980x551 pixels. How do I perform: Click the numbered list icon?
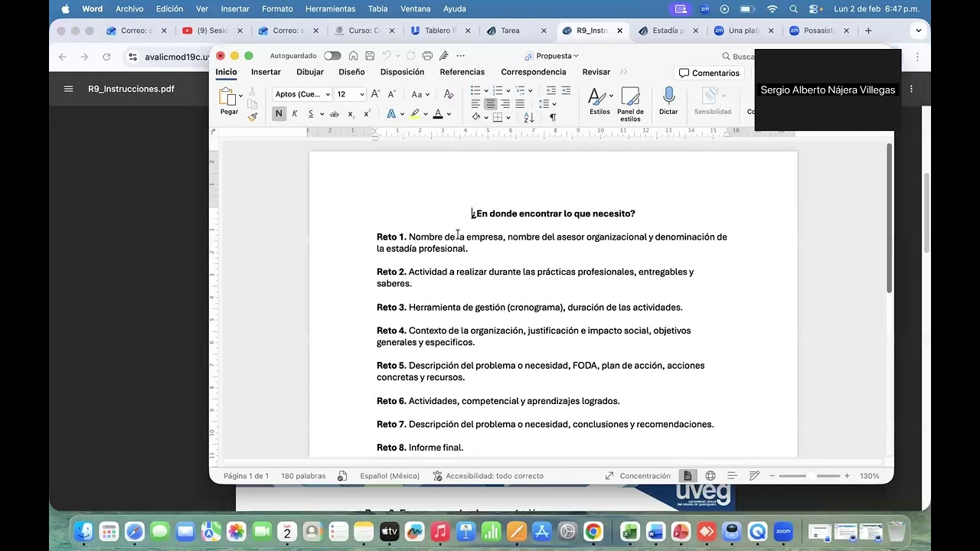(498, 90)
